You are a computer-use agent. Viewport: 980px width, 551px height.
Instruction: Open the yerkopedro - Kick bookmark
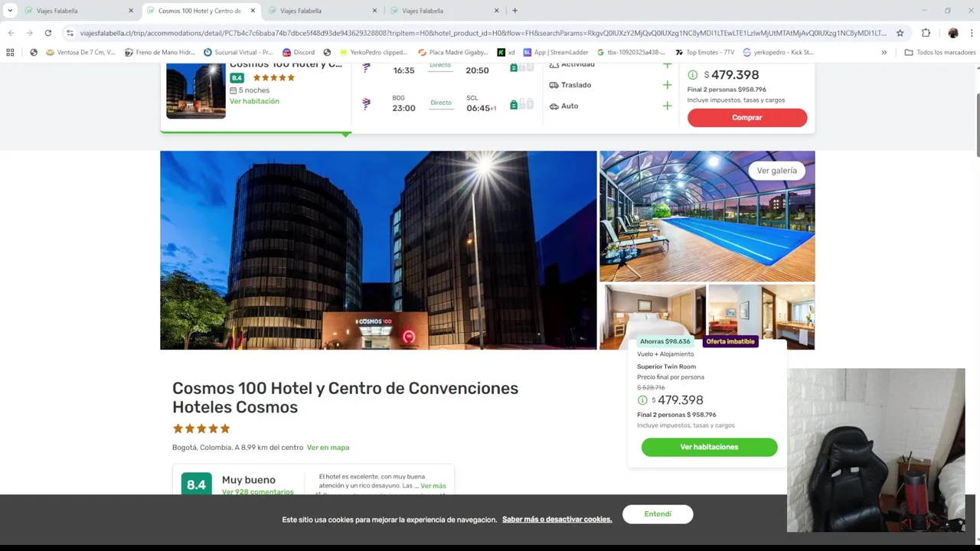coord(778,52)
